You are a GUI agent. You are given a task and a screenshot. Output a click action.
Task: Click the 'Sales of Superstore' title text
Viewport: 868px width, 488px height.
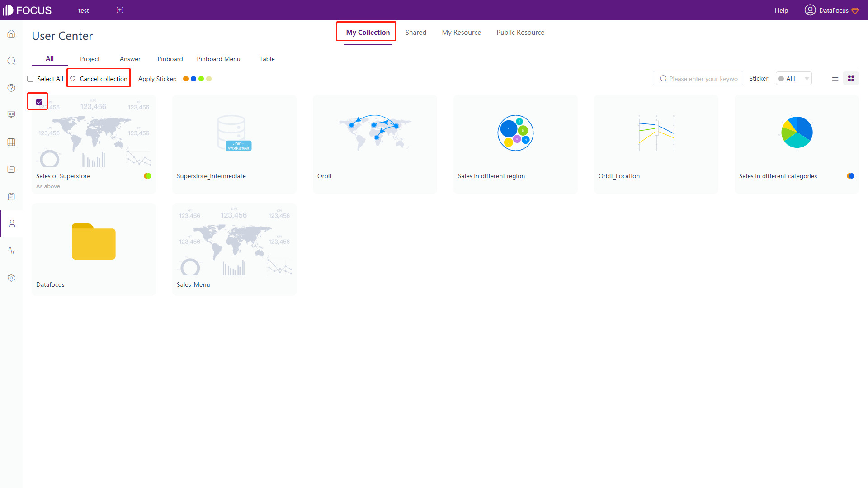pyautogui.click(x=63, y=176)
